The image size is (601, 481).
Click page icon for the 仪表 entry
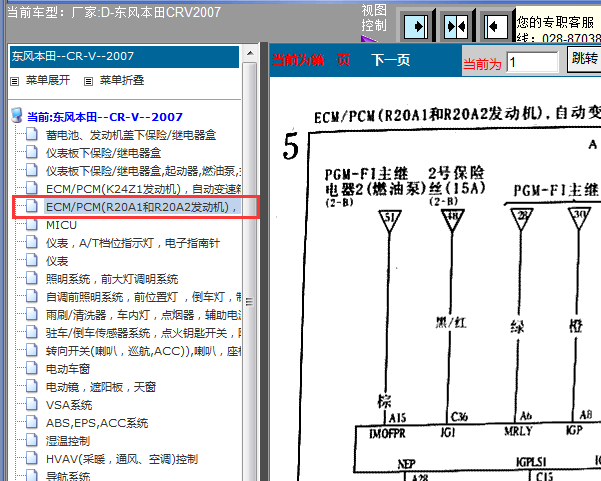32,261
